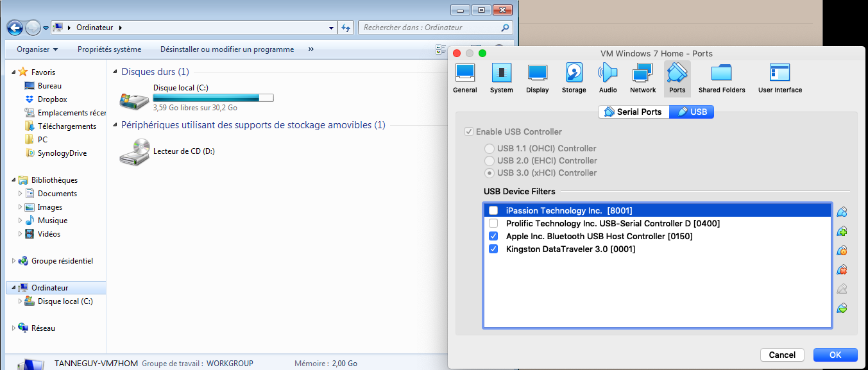Image resolution: width=868 pixels, height=370 pixels.
Task: Select USB 2.0 (EHCI) Controller
Action: pos(490,160)
